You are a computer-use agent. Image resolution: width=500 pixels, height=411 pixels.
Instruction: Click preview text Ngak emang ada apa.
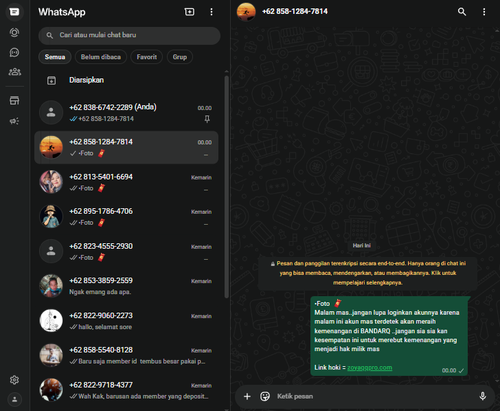click(x=100, y=292)
